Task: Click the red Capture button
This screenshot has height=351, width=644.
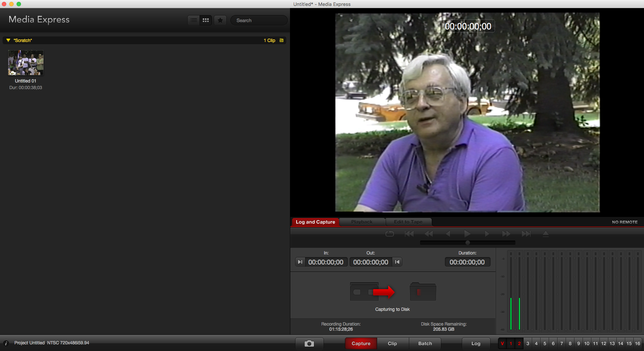Action: (361, 343)
